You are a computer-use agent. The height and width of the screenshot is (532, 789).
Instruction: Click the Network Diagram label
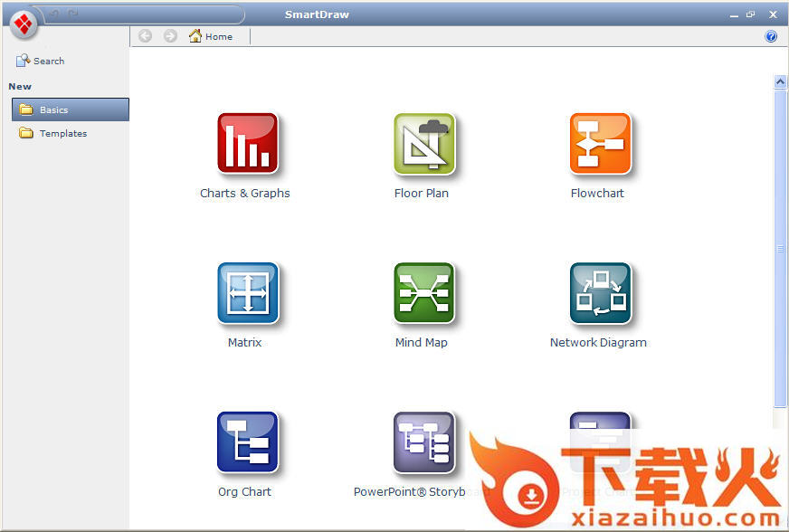(x=598, y=343)
